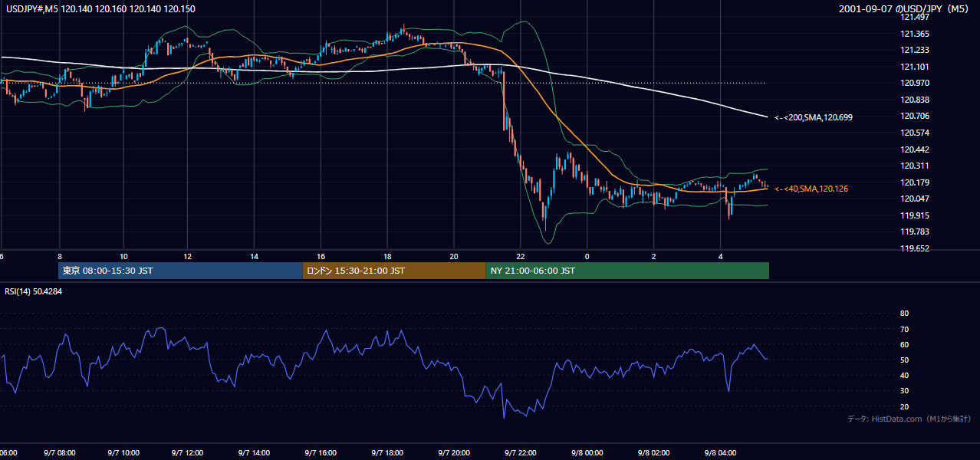Image resolution: width=980 pixels, height=460 pixels.
Task: Click hour label 0 under the price chart
Action: point(587,256)
